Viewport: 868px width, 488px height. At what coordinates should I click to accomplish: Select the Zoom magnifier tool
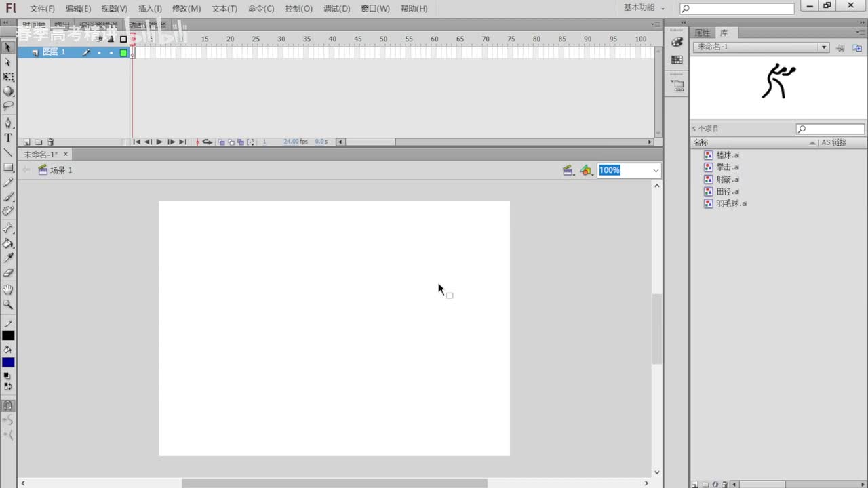(x=8, y=305)
